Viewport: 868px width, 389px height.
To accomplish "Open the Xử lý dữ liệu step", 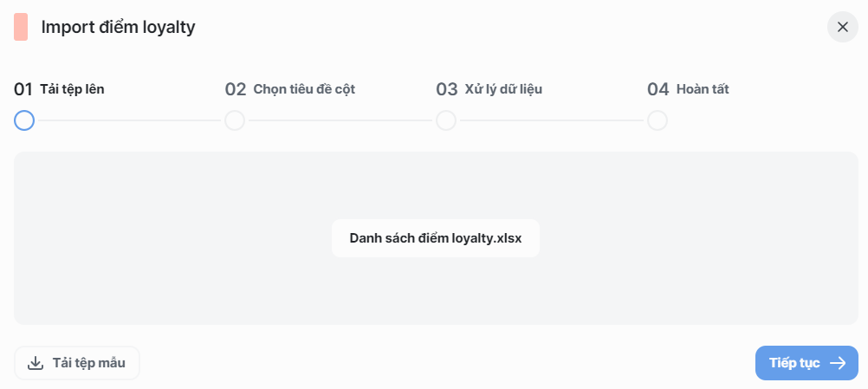I will tap(503, 88).
